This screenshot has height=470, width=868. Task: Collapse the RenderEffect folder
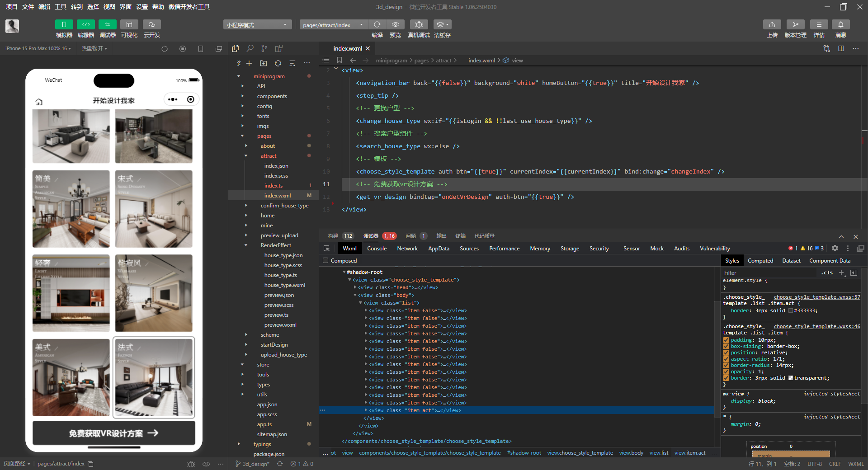point(246,245)
